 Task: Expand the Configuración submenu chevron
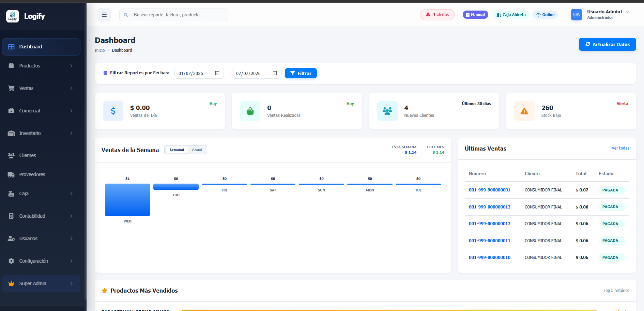click(x=71, y=261)
